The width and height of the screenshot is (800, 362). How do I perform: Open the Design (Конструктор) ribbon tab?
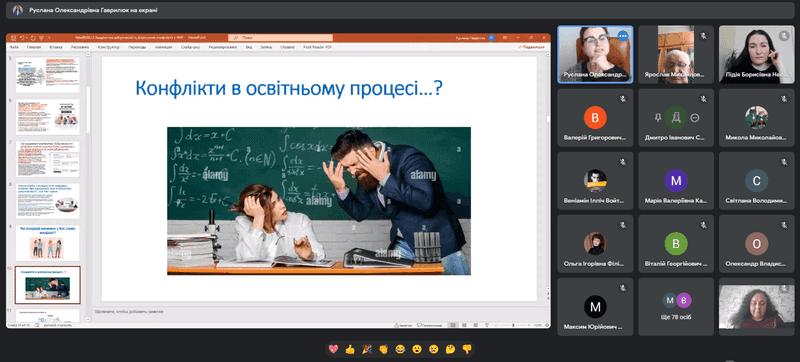click(x=109, y=47)
